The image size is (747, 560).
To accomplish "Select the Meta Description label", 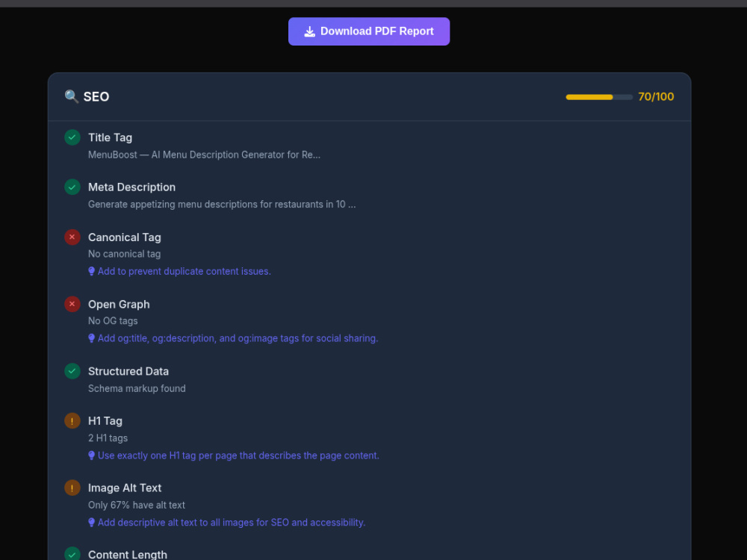I will coord(131,187).
